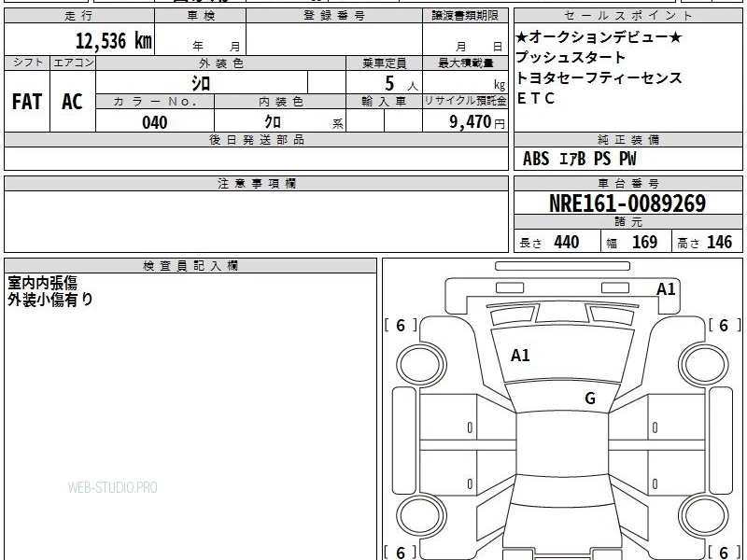Click the AC air-conditioner value

(x=73, y=102)
